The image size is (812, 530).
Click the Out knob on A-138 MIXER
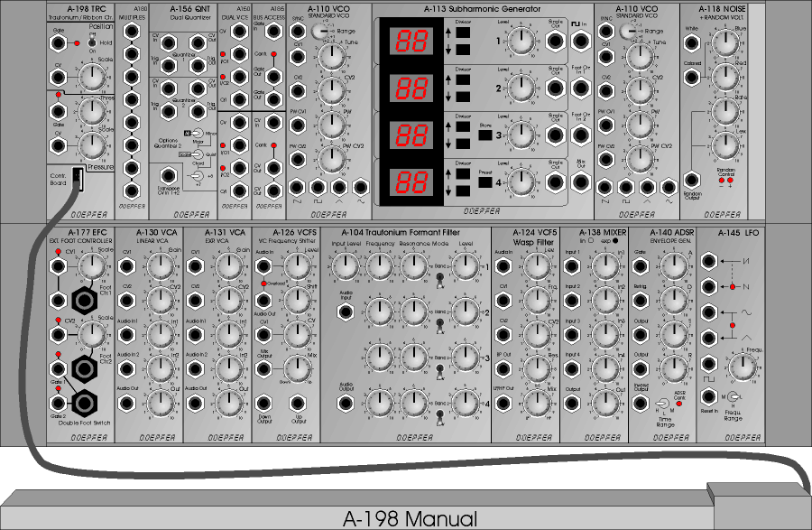click(x=605, y=403)
